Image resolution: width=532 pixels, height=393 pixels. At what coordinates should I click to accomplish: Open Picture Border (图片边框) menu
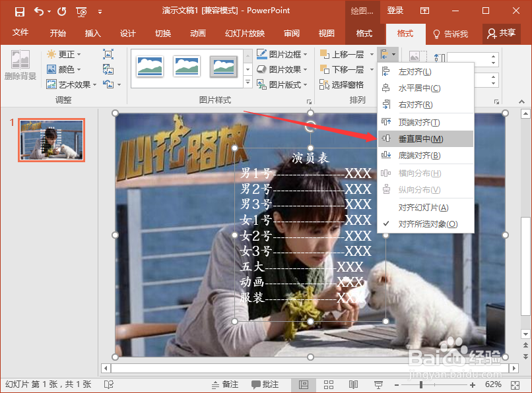282,54
